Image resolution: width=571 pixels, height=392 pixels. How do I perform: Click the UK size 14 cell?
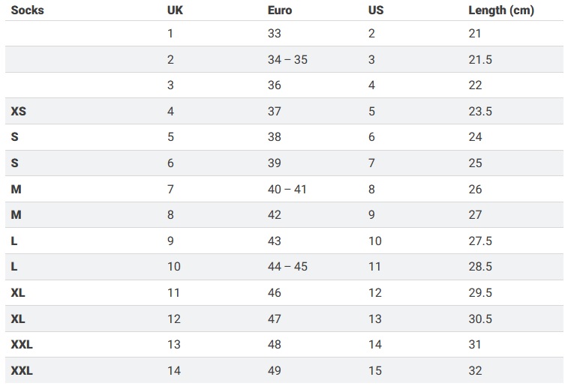click(x=174, y=370)
